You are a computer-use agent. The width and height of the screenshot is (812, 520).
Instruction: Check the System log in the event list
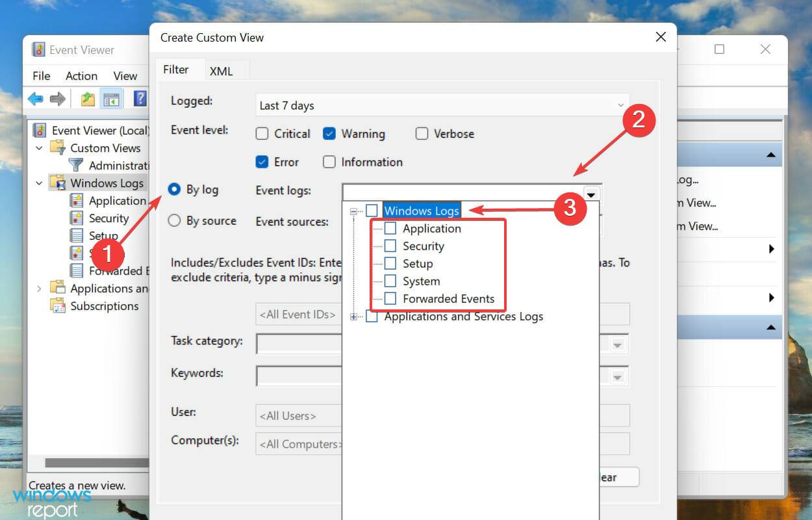point(391,281)
